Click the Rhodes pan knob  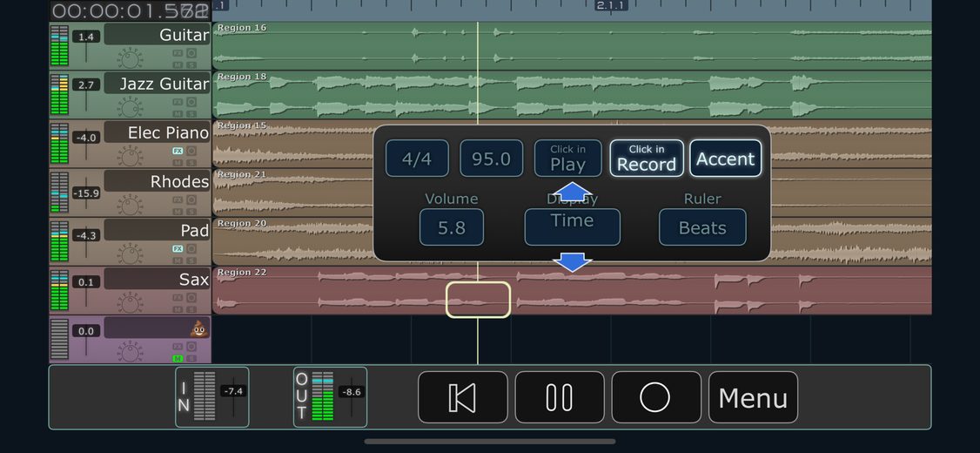tap(130, 206)
